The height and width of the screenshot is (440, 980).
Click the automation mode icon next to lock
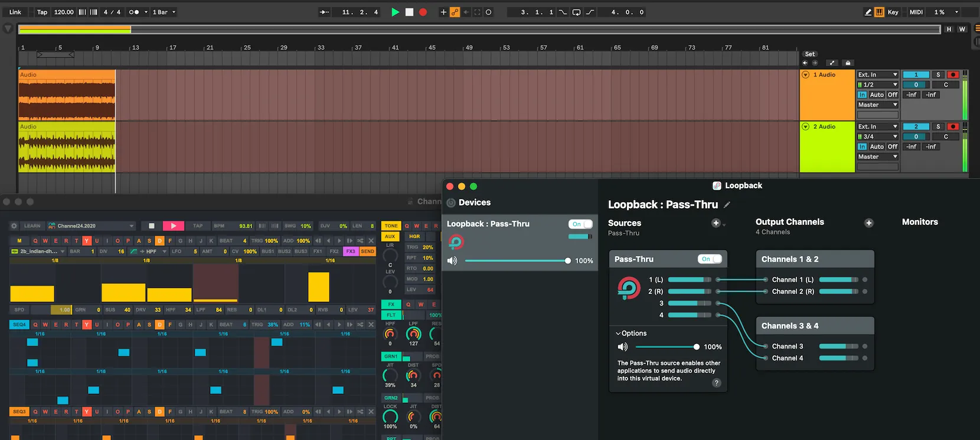[x=832, y=63]
